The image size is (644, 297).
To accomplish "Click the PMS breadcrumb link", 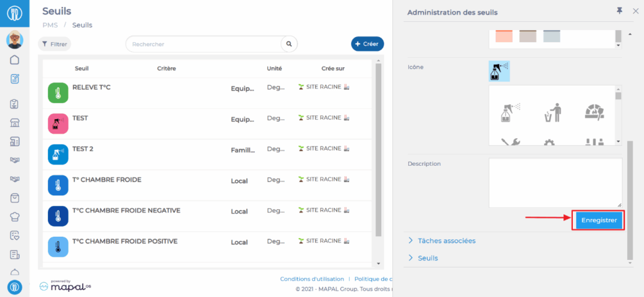I will tap(50, 25).
